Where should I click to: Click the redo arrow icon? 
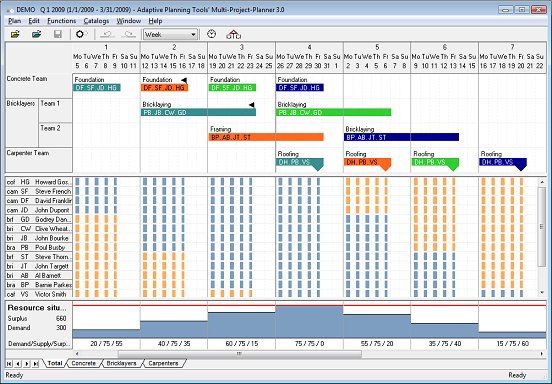click(x=129, y=34)
